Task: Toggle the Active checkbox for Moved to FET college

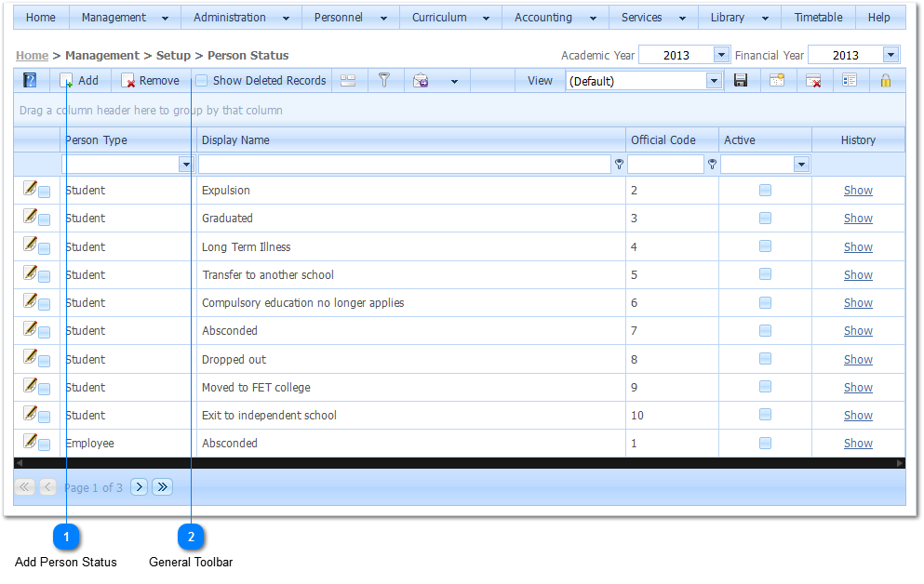Action: click(x=765, y=386)
